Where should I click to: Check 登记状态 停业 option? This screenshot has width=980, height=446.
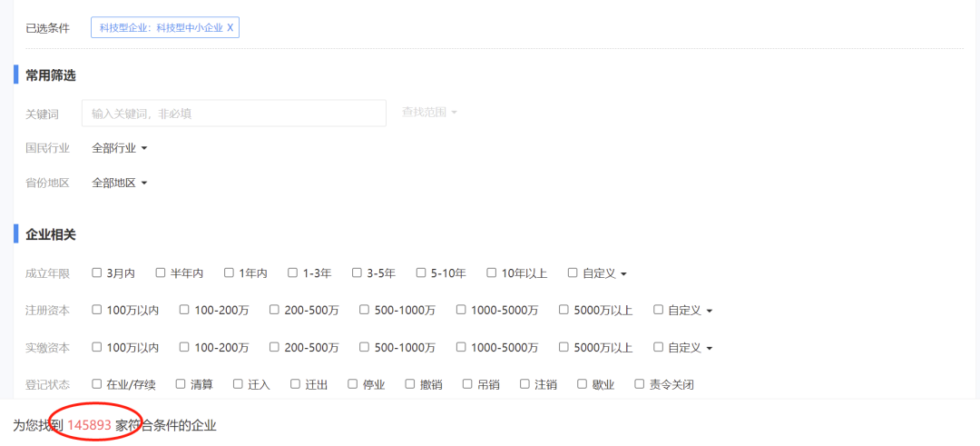(x=353, y=383)
